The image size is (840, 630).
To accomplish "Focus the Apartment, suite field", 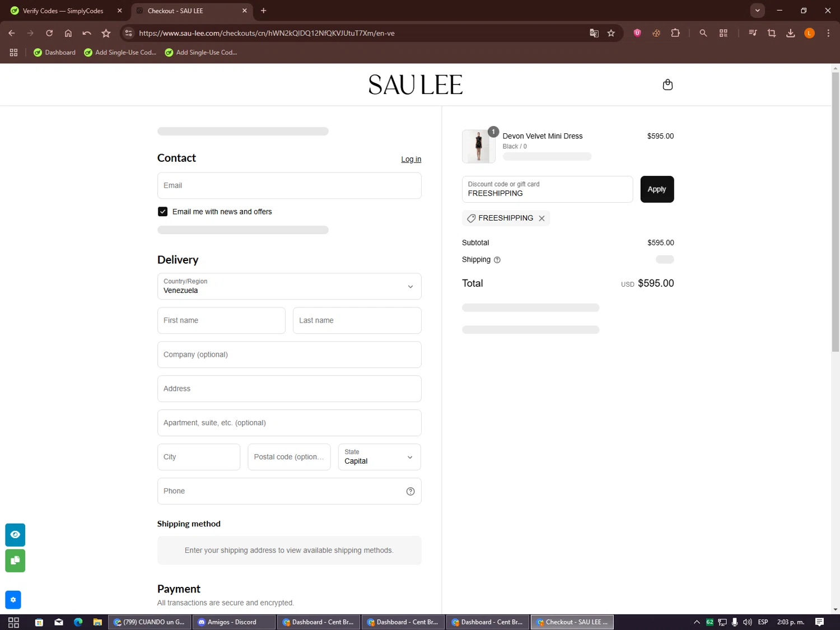I will [289, 423].
